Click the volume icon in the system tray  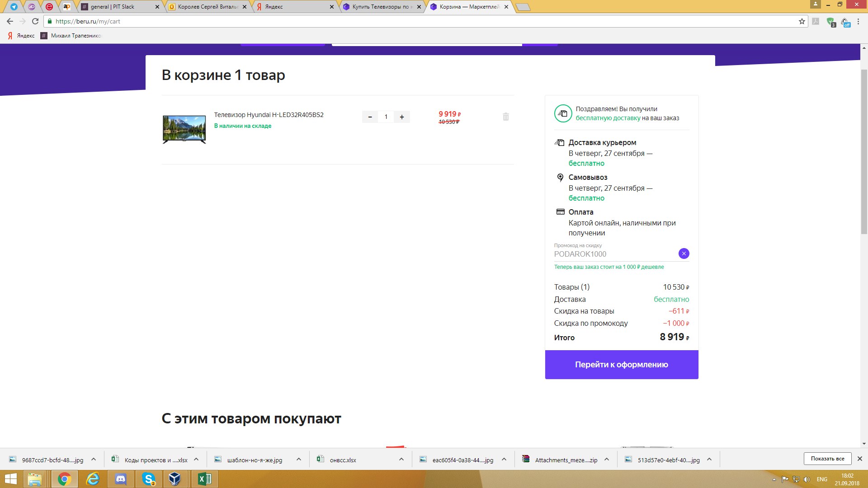807,479
